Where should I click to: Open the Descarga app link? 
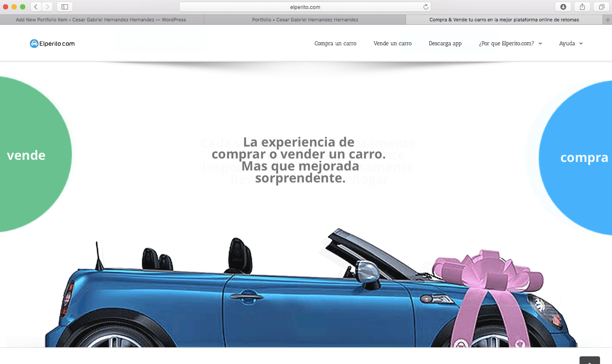pos(445,44)
